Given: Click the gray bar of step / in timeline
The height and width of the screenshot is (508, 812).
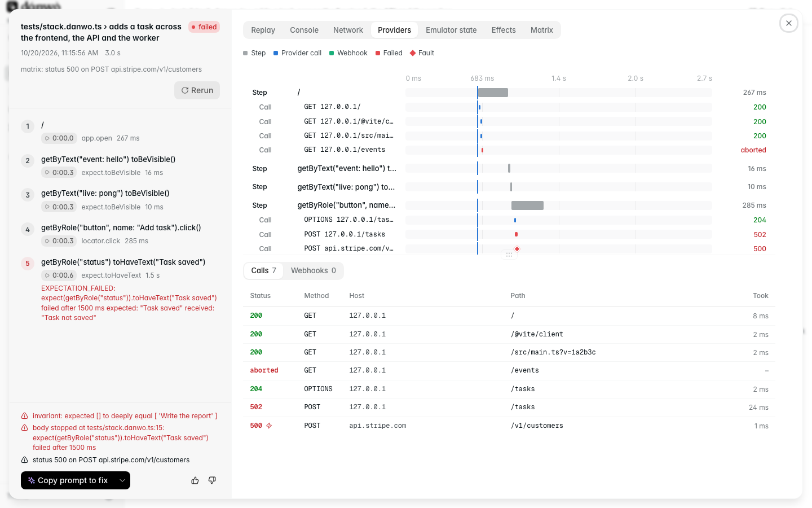Looking at the screenshot, I should 493,93.
